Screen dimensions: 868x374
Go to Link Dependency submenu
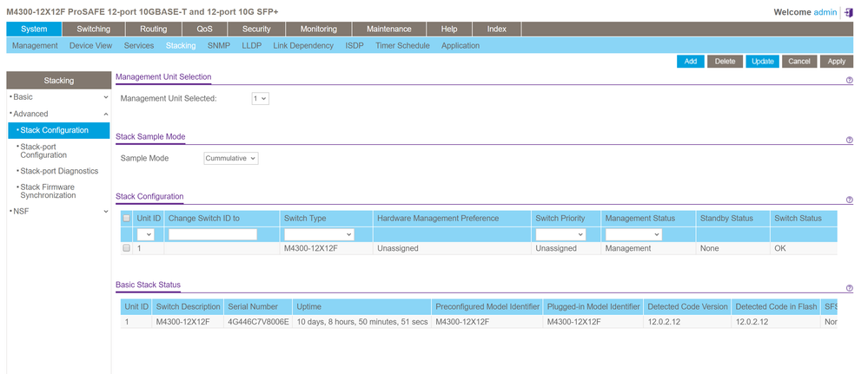coord(303,46)
